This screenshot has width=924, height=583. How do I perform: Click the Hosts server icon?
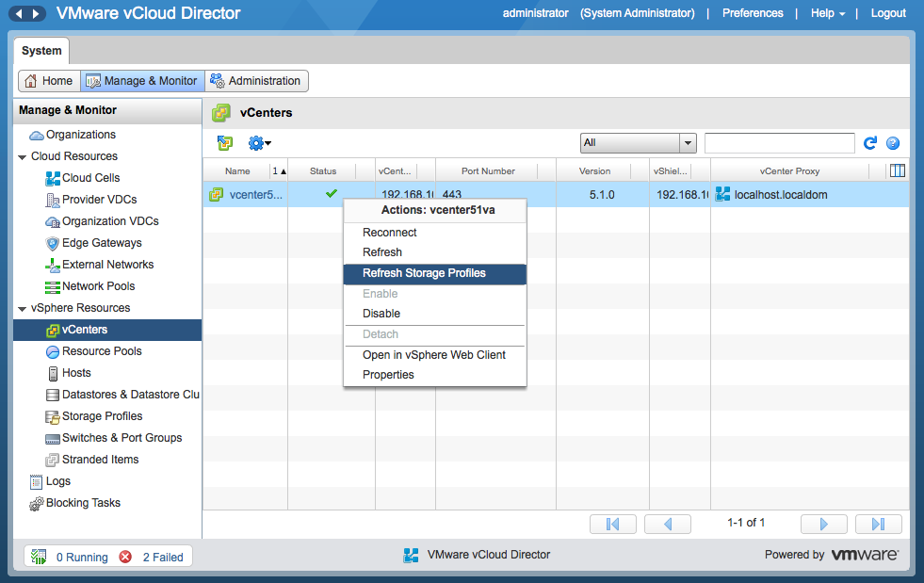tap(53, 373)
